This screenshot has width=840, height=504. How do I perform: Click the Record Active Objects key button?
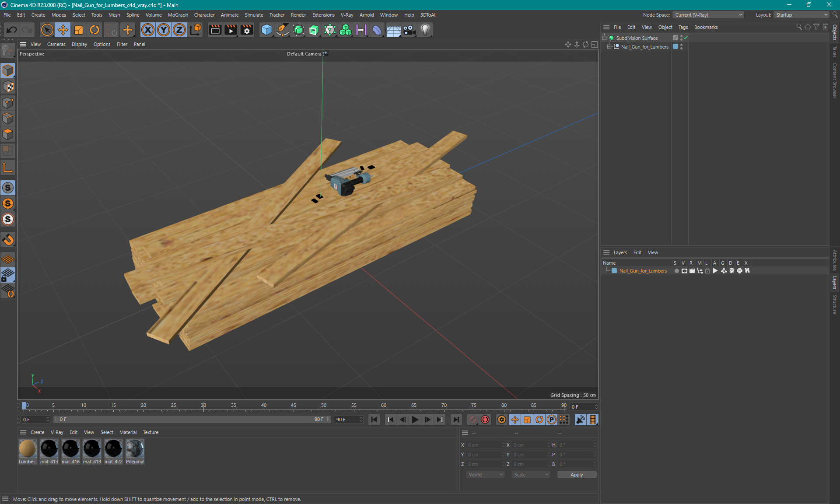point(473,420)
